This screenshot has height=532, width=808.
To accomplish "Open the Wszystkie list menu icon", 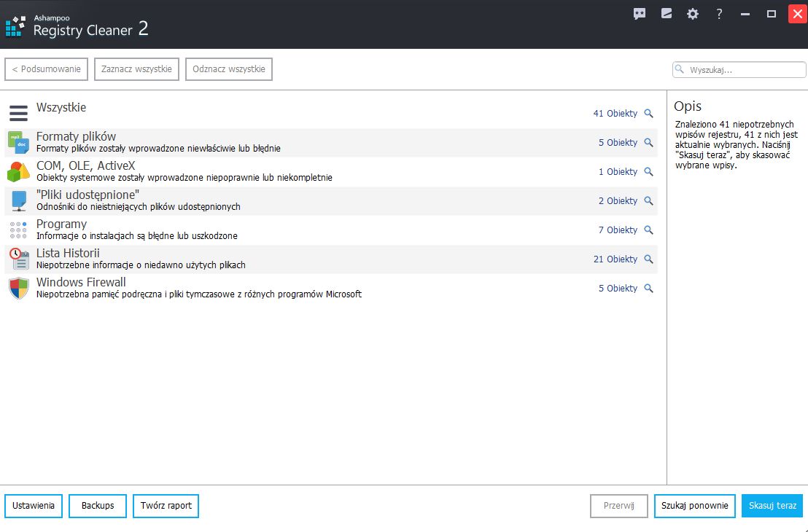I will (18, 112).
